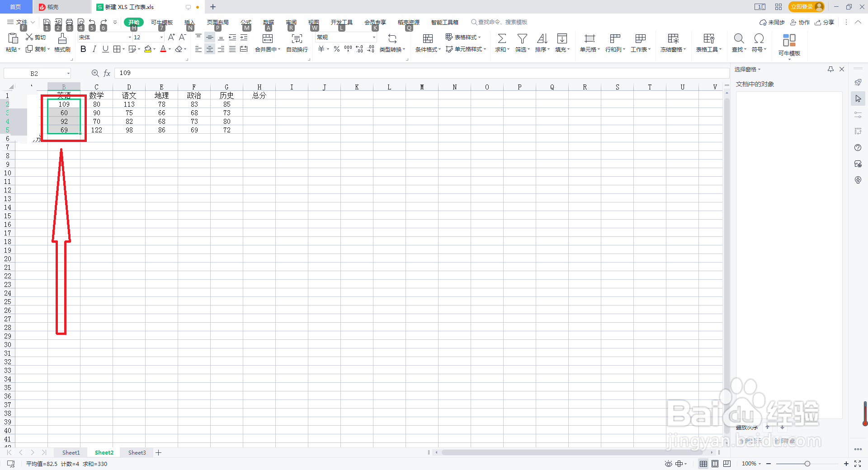
Task: Click the Conditional Formatting (条件格式) icon
Action: [428, 39]
